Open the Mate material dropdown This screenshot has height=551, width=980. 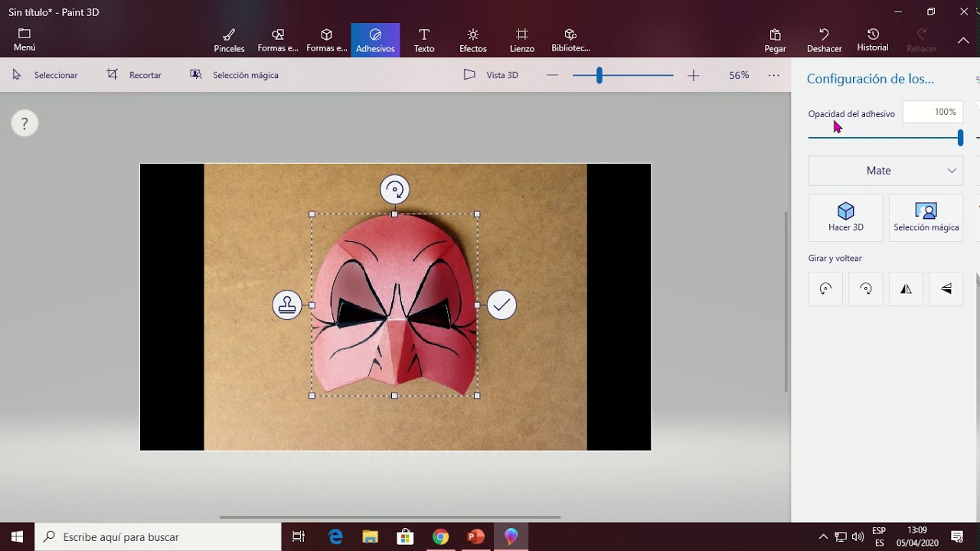(x=886, y=171)
